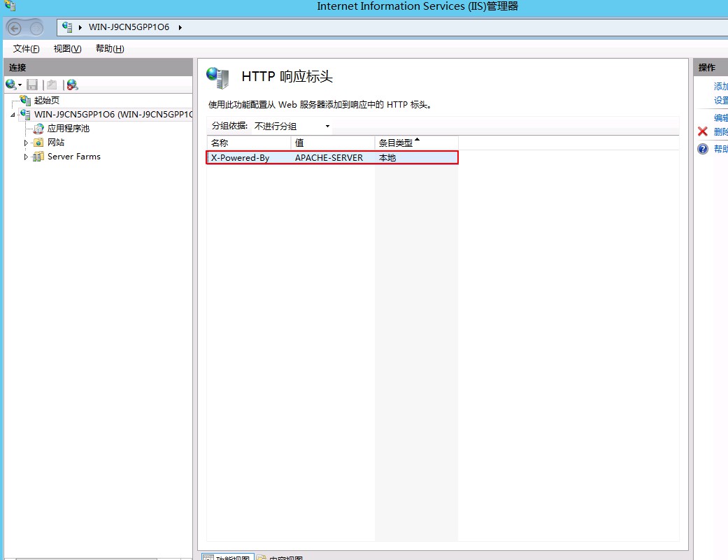Expand the 网站 tree node
This screenshot has width=728, height=560.
point(27,143)
